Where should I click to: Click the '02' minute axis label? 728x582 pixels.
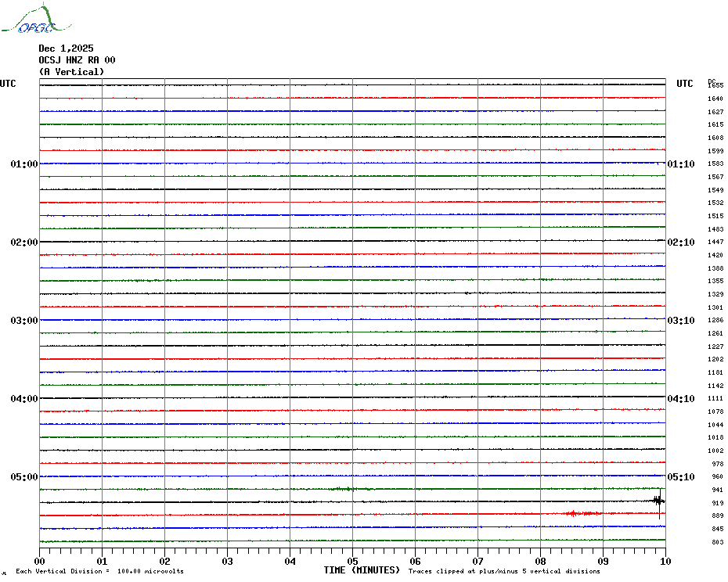tap(165, 562)
